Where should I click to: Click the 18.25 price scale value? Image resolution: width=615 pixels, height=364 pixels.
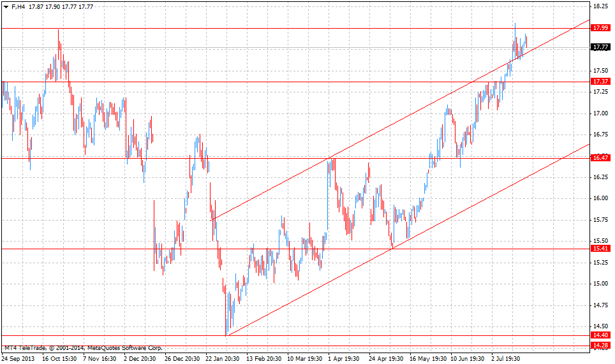click(600, 6)
